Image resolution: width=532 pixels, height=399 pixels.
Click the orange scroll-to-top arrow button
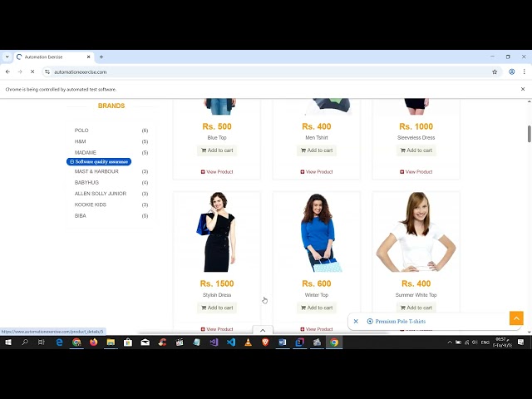pos(516,318)
